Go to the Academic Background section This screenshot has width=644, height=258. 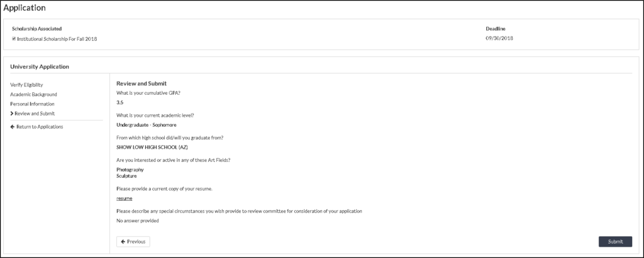pyautogui.click(x=34, y=94)
